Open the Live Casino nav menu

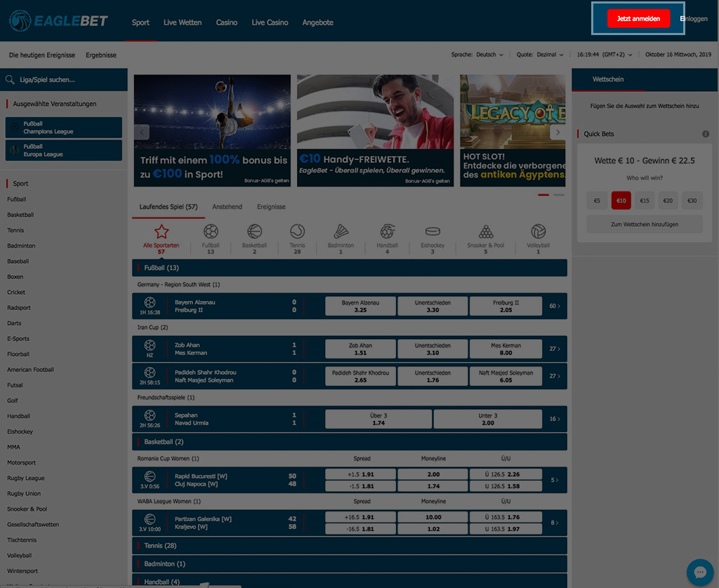tap(270, 22)
